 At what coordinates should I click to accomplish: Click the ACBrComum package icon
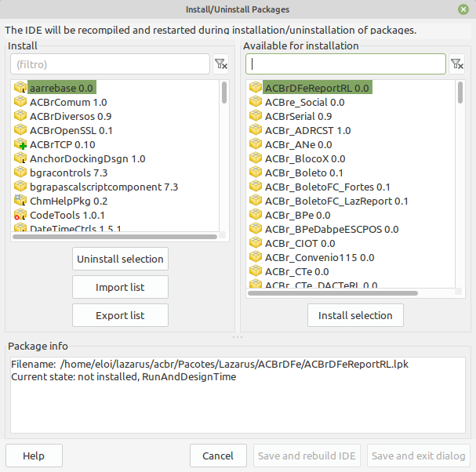pos(20,102)
